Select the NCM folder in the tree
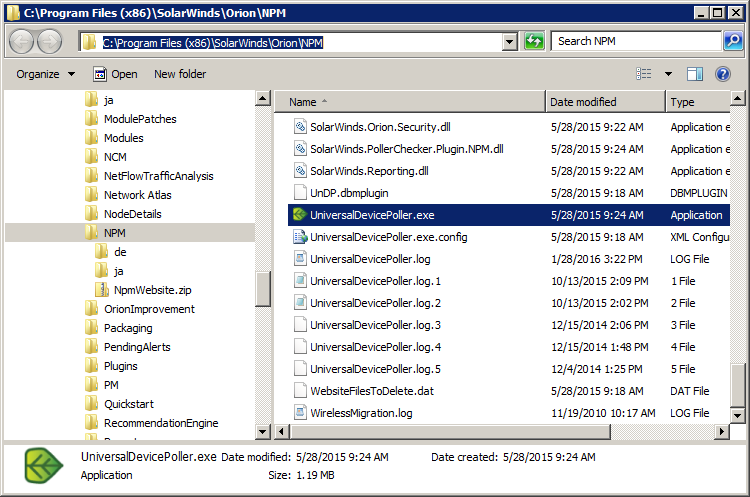This screenshot has width=750, height=497. pos(115,157)
